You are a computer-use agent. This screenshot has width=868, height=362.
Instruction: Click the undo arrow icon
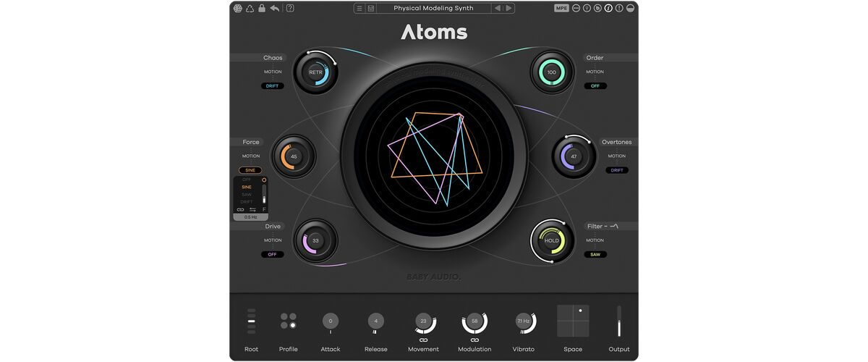[274, 9]
